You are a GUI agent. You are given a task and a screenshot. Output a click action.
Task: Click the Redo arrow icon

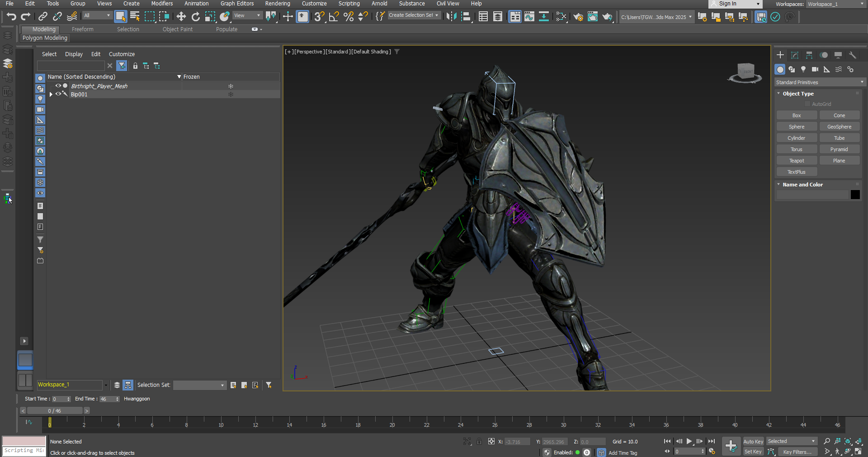[26, 17]
